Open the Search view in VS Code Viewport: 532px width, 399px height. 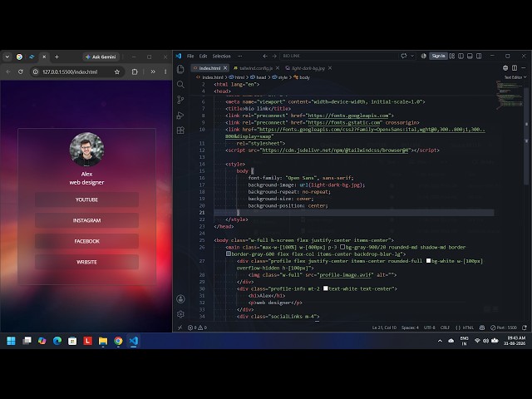(180, 85)
